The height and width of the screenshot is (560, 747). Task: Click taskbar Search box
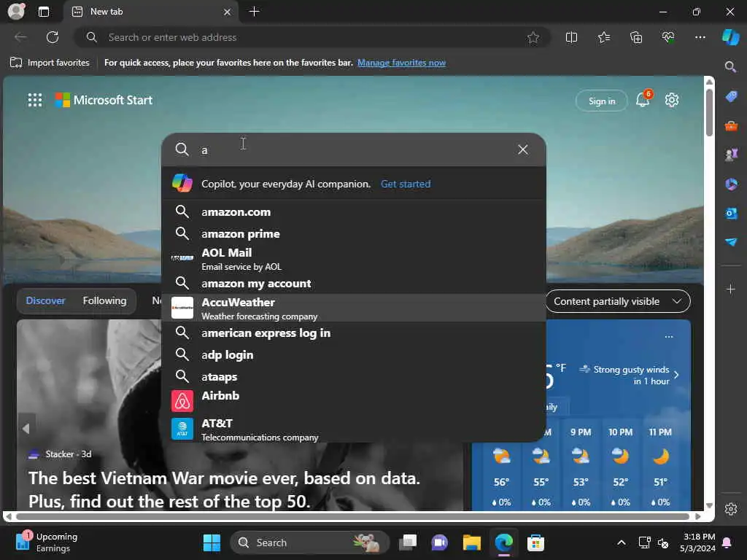point(309,542)
